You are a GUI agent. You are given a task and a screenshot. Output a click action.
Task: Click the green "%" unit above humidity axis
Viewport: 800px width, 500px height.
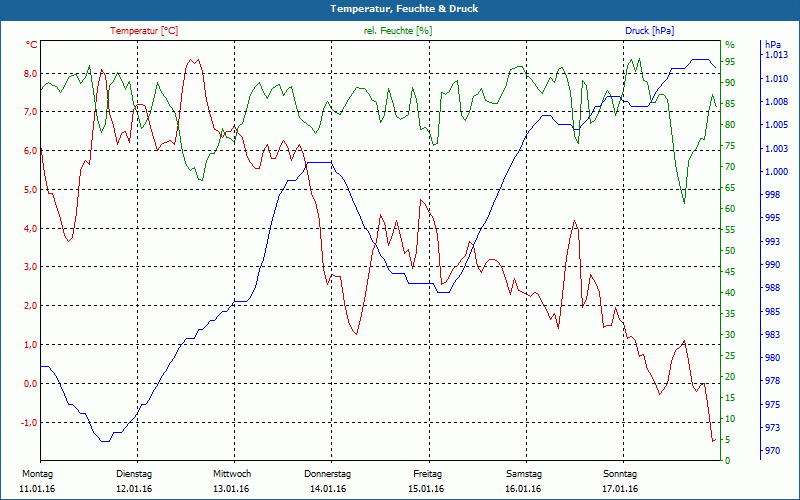[x=730, y=44]
